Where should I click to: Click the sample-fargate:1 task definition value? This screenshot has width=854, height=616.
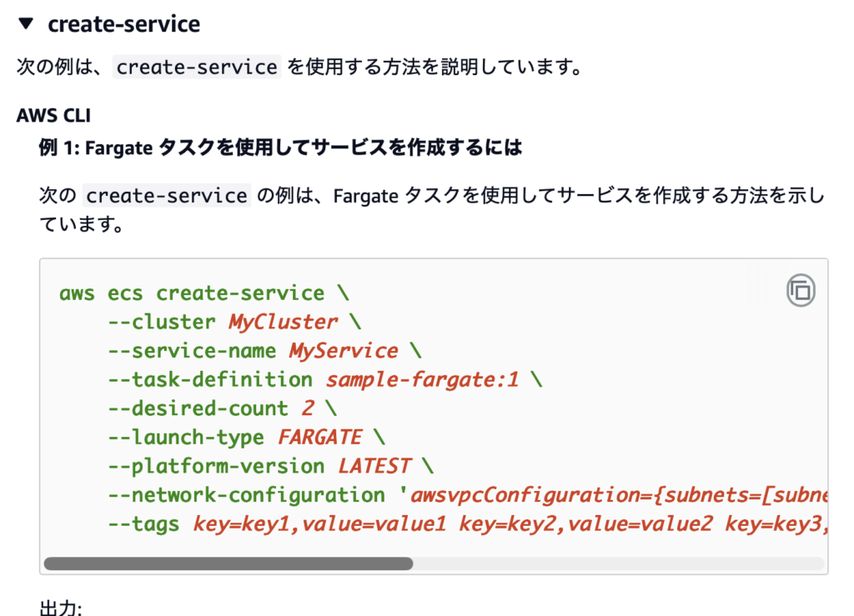pos(422,380)
